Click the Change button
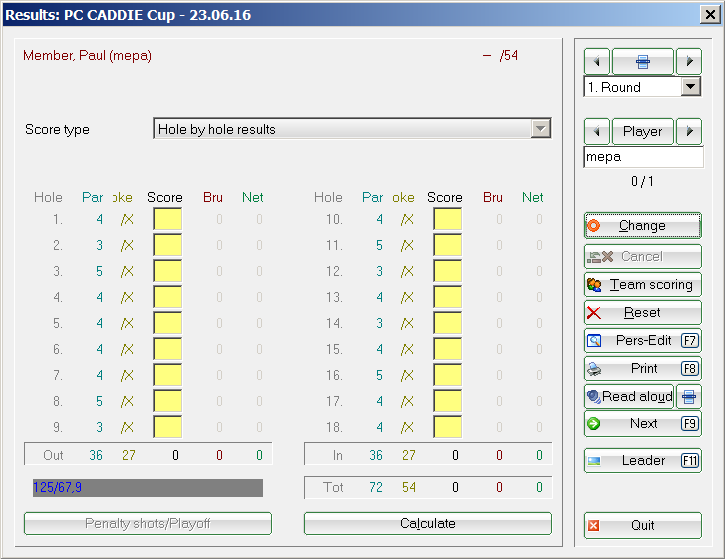This screenshot has height=559, width=725. [643, 226]
